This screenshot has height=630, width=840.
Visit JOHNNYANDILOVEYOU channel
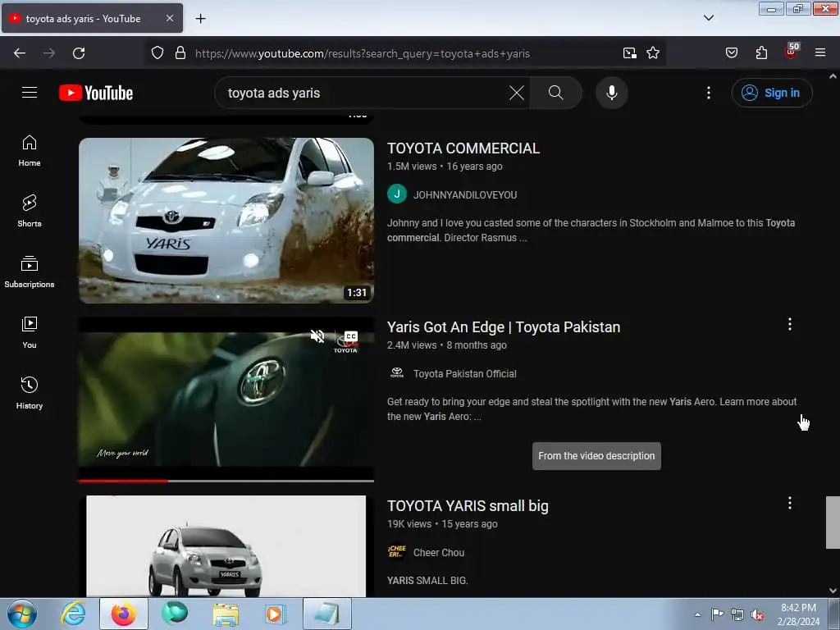[x=465, y=195]
